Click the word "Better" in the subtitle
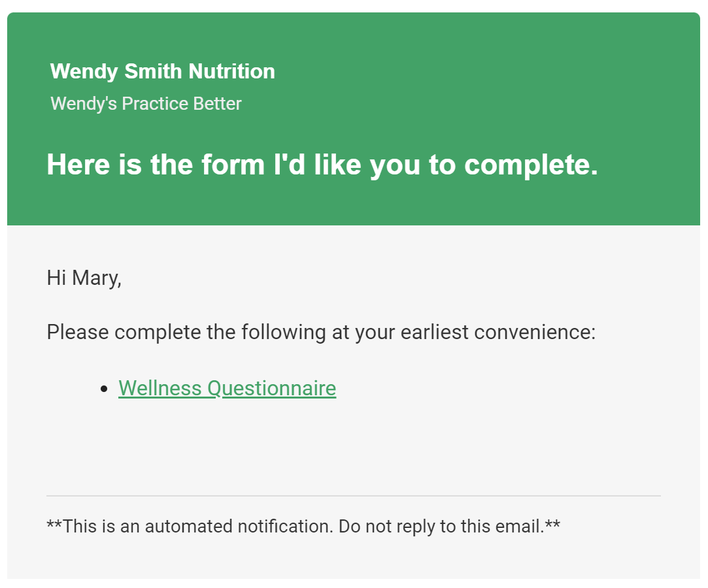 218,104
